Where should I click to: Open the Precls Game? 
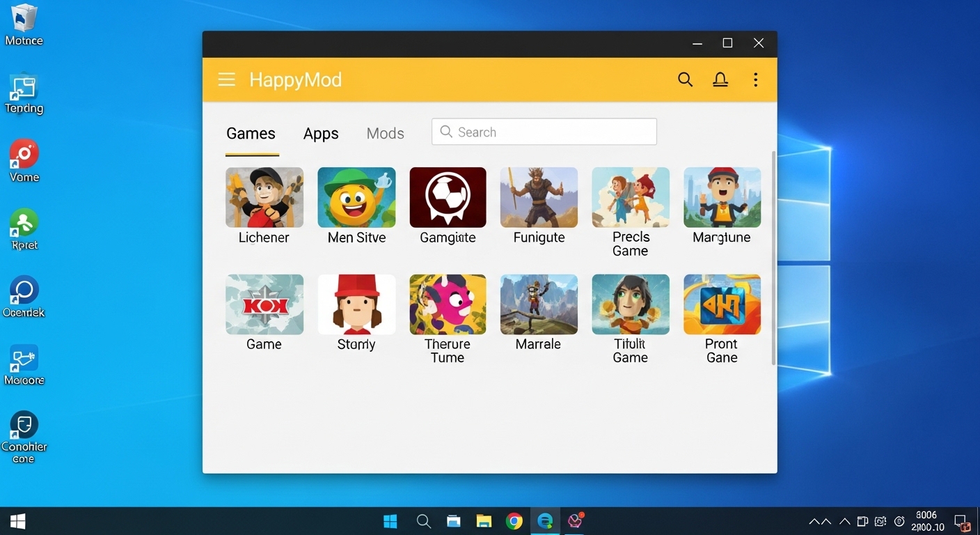[630, 197]
